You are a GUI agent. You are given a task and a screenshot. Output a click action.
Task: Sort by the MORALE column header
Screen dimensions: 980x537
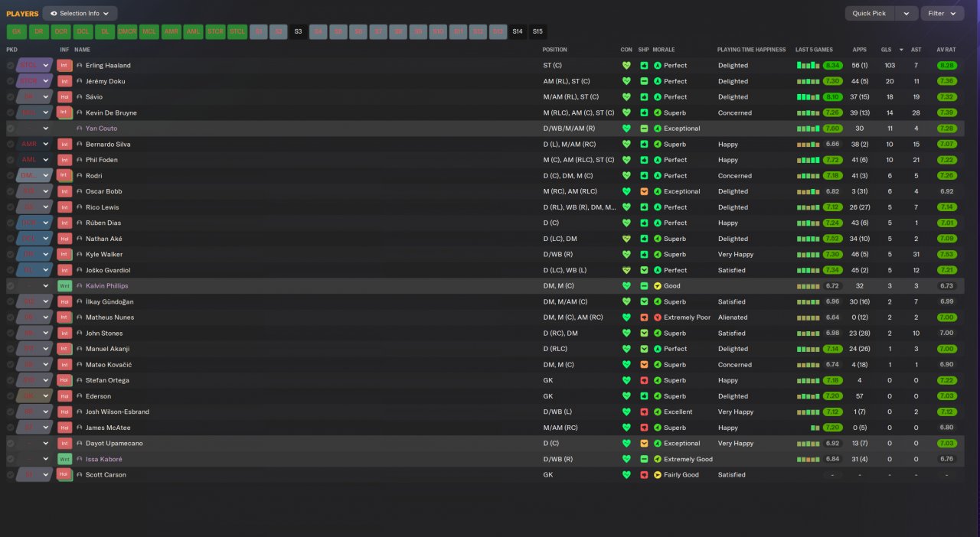coord(664,50)
